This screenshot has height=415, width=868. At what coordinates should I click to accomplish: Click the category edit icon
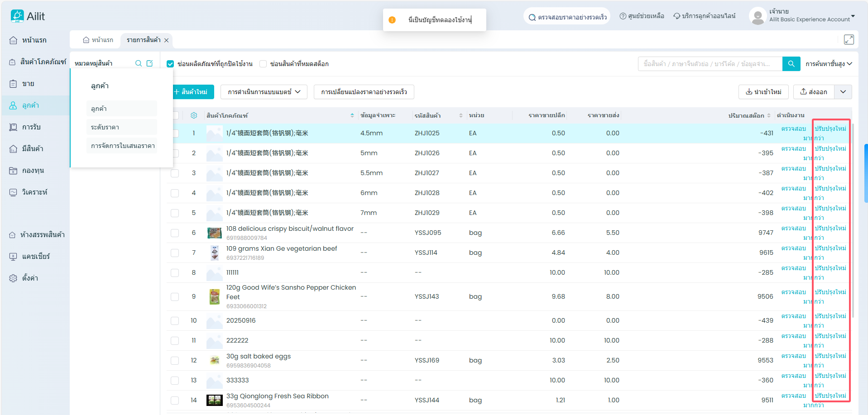[150, 63]
